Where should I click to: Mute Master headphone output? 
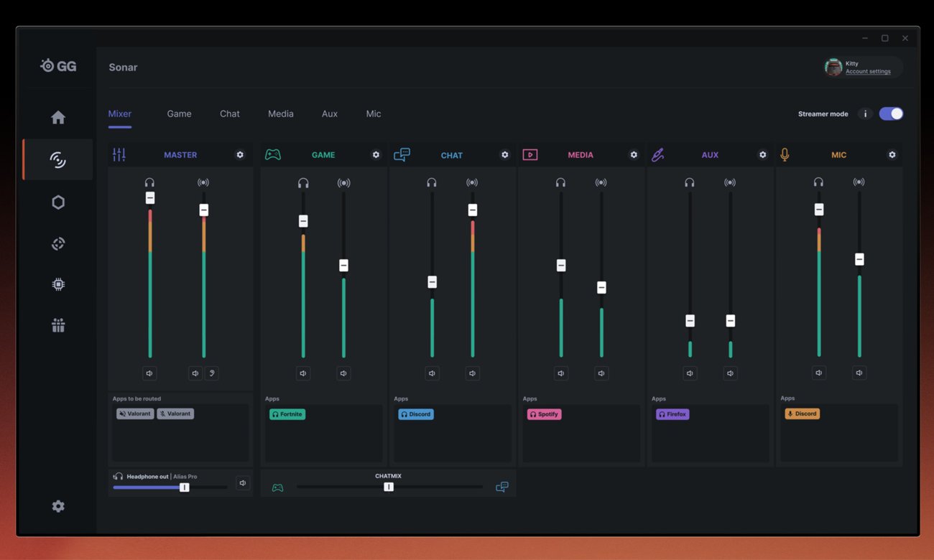click(149, 373)
